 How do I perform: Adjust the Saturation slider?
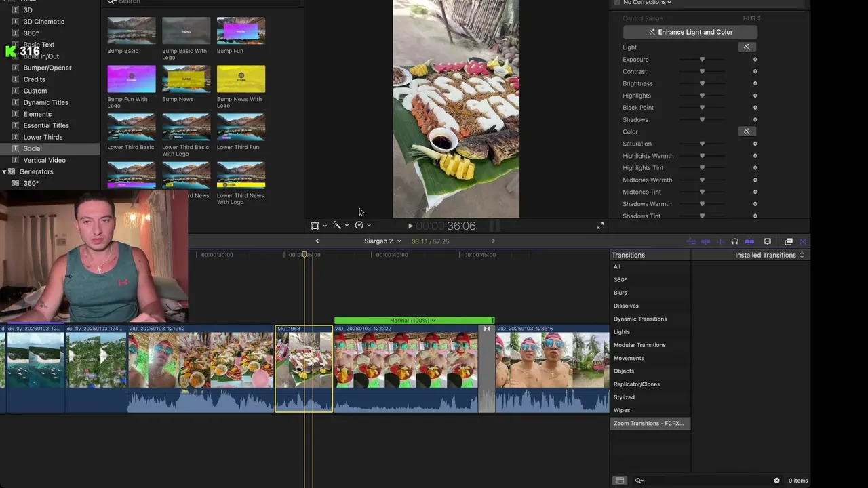tap(702, 144)
